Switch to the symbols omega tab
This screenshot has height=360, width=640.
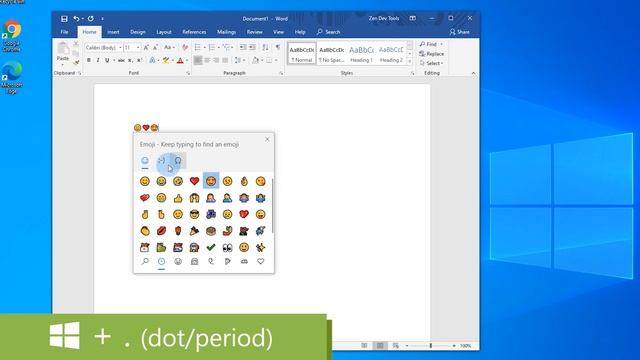[178, 160]
